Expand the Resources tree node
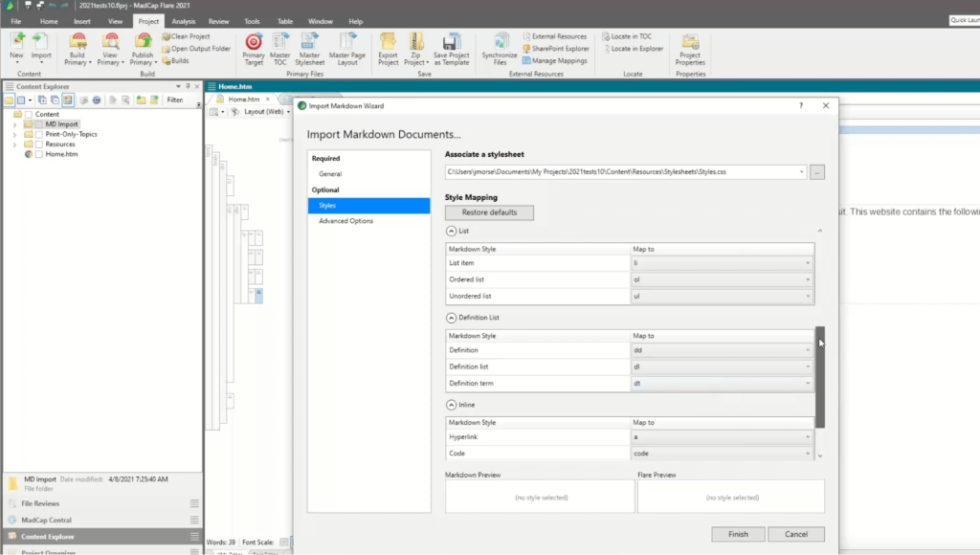This screenshot has width=980, height=555. point(15,144)
